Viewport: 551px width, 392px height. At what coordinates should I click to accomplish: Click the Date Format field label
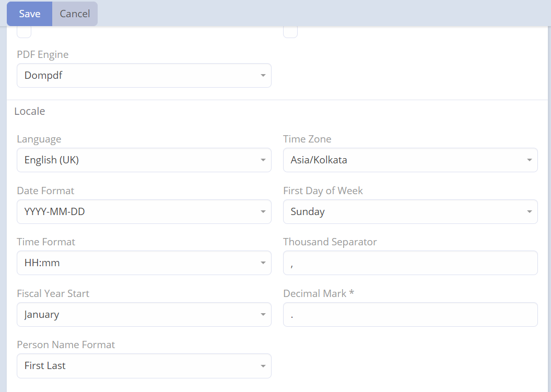pyautogui.click(x=45, y=191)
